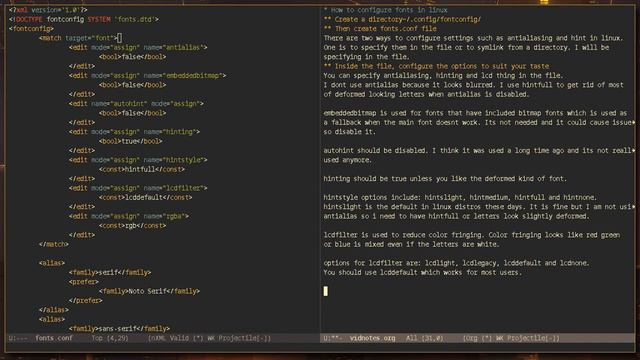Click the edit line with name="hintstyle"

tap(138, 160)
